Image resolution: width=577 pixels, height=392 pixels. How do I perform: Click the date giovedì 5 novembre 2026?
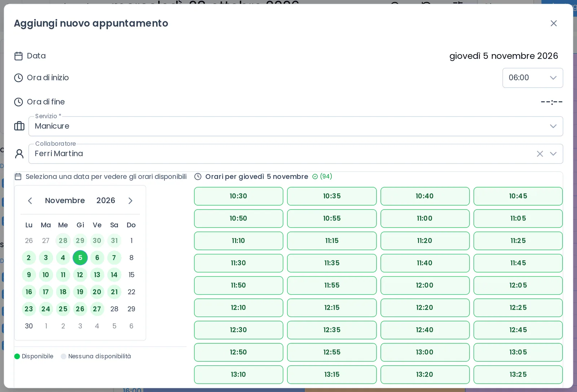(x=503, y=56)
